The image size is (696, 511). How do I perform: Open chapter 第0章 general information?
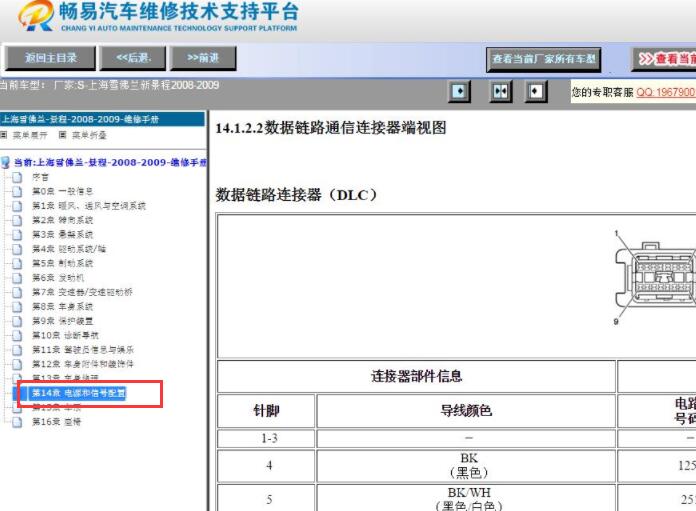tap(63, 191)
